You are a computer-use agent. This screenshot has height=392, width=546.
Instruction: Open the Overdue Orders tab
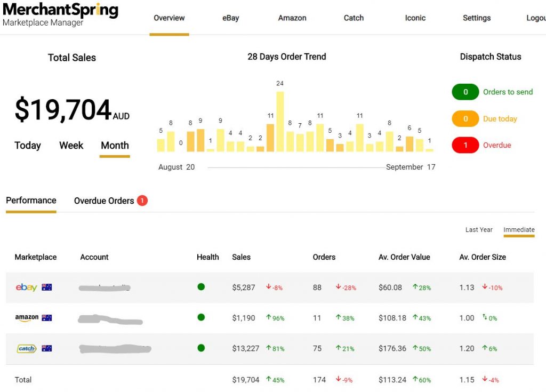(x=104, y=201)
